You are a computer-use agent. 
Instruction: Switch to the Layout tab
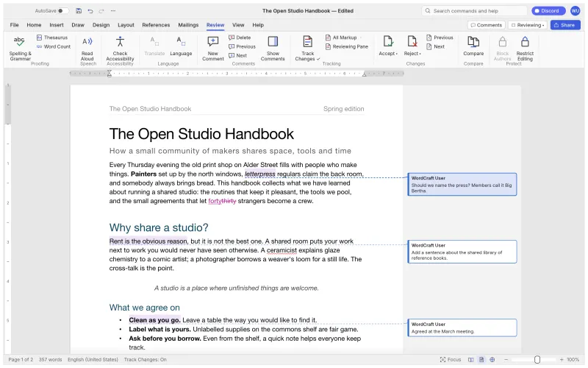(x=126, y=25)
